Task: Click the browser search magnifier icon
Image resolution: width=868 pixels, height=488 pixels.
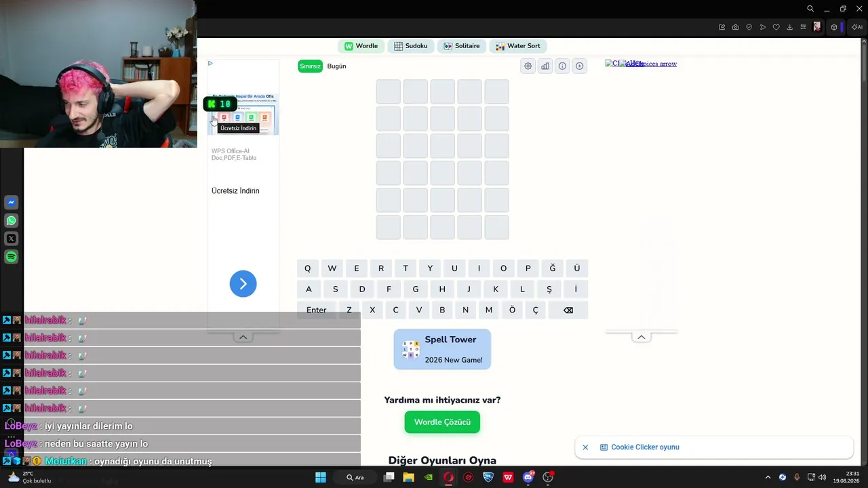Action: 810,9
